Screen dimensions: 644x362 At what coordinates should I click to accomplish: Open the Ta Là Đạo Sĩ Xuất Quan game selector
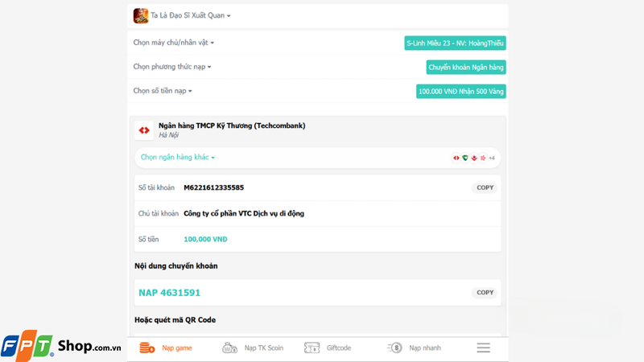(x=190, y=15)
